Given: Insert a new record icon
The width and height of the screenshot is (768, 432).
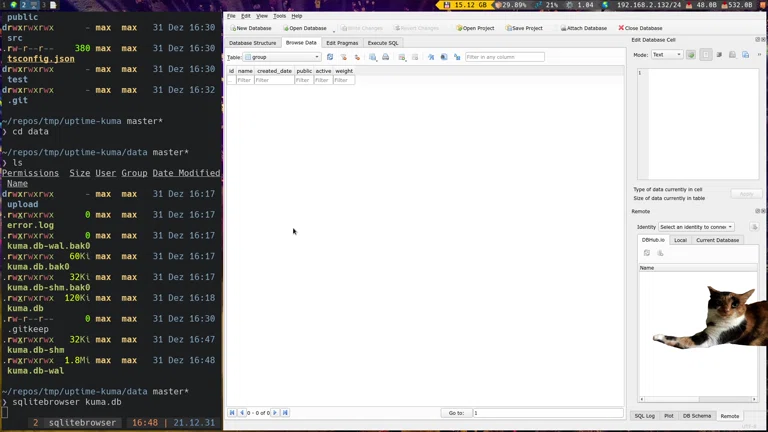Looking at the screenshot, I should click(402, 57).
